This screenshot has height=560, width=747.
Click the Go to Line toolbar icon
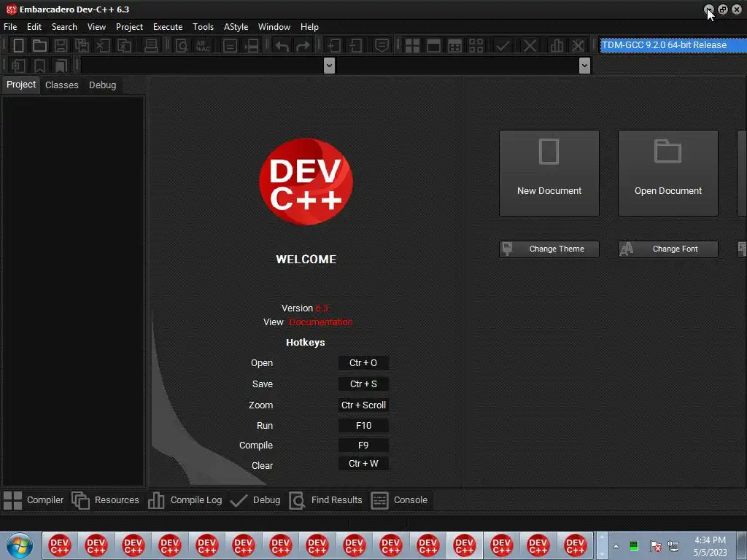click(x=252, y=46)
